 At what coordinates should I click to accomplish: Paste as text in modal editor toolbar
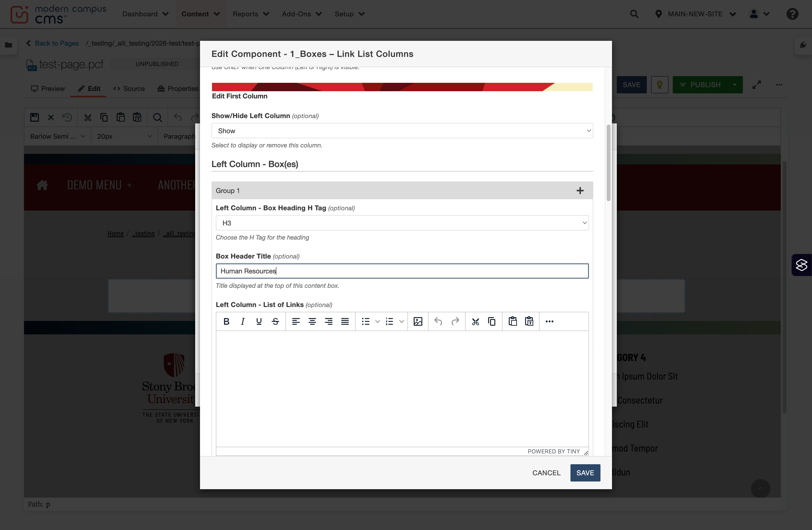(529, 321)
